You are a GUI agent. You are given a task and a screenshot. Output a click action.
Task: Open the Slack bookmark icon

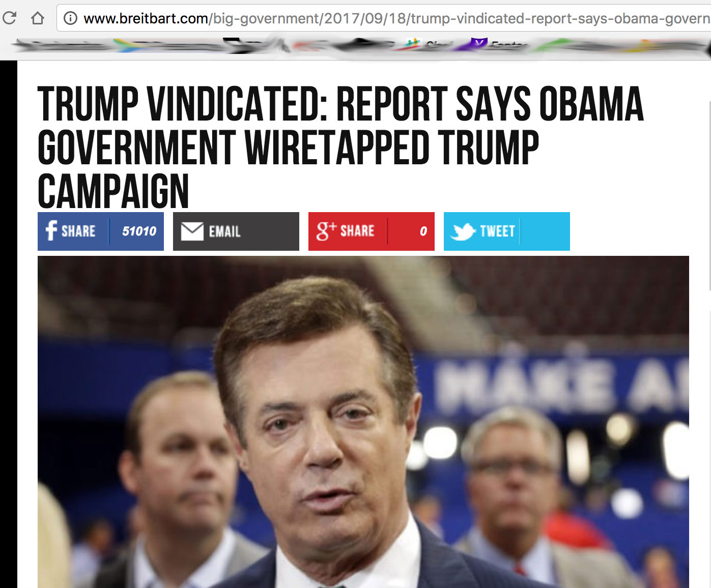(414, 44)
